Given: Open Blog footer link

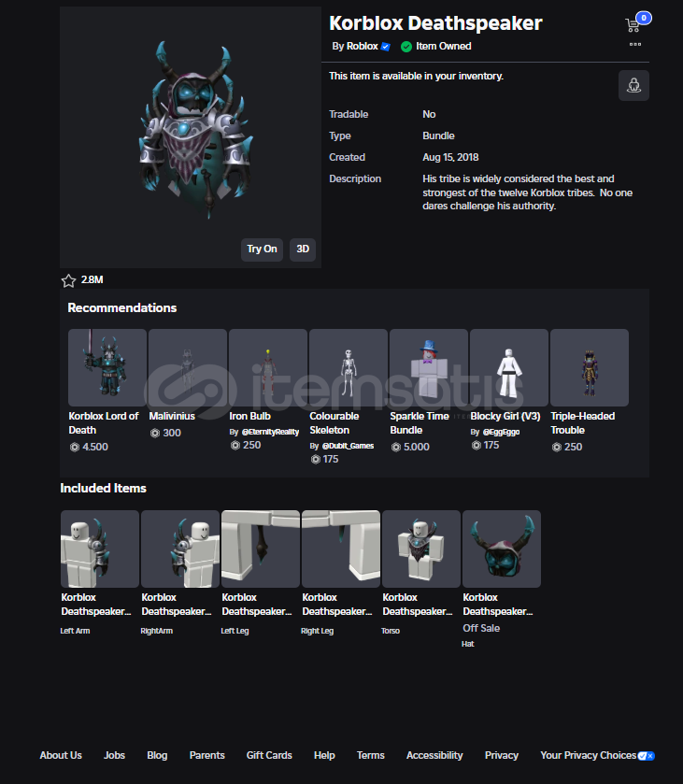Looking at the screenshot, I should (x=157, y=756).
